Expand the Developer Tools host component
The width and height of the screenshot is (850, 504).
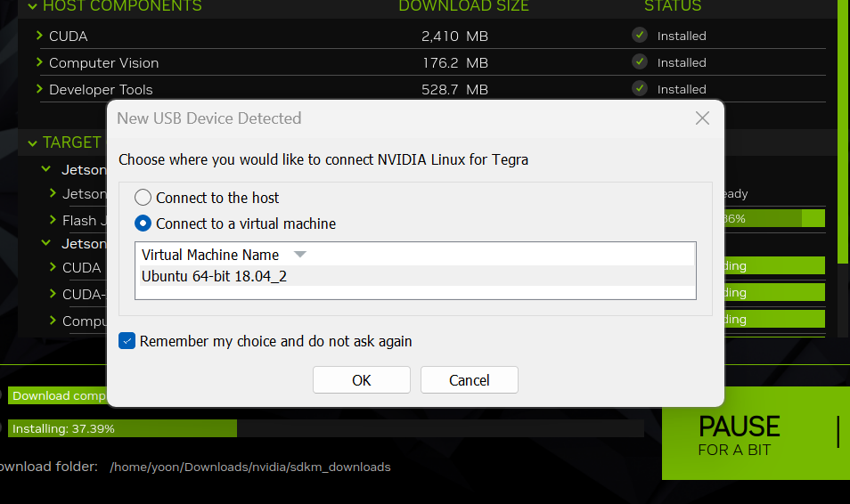tap(39, 89)
